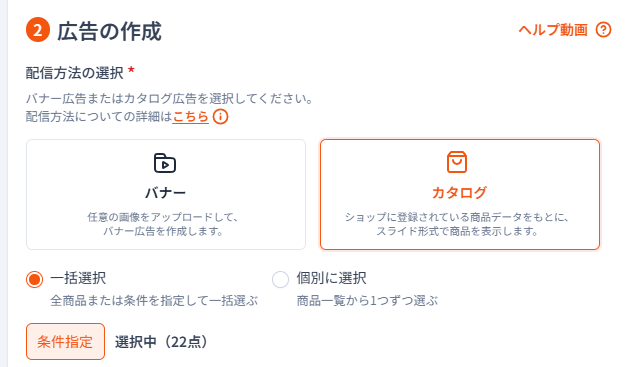Click the 商品一覧から1つずつ選ぶ description
The height and width of the screenshot is (367, 632).
(x=367, y=301)
